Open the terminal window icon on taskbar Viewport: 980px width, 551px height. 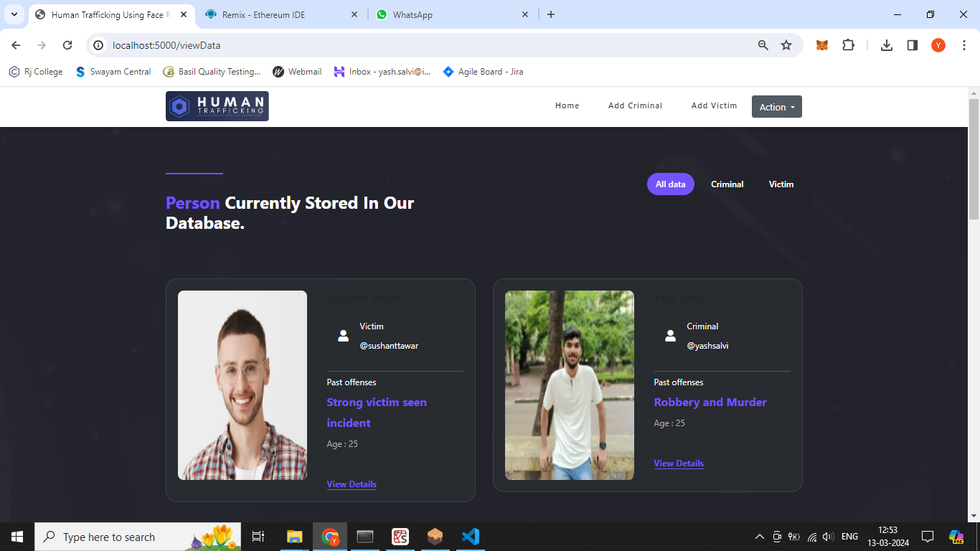click(365, 537)
